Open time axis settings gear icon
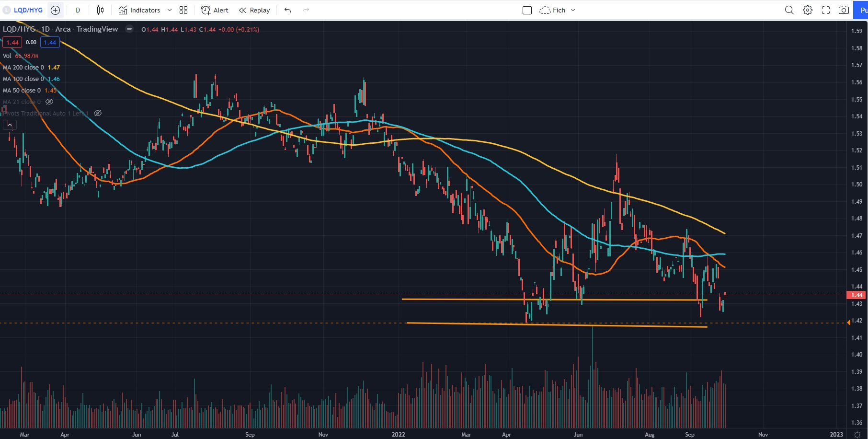Screen dimensions: 868x439 (857, 435)
